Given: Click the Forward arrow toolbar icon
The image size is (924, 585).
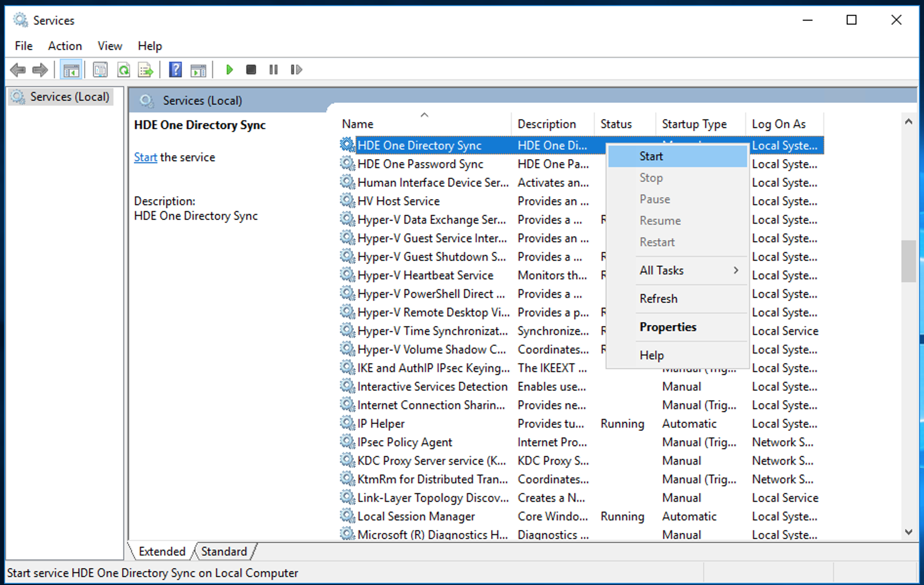Looking at the screenshot, I should [x=40, y=70].
